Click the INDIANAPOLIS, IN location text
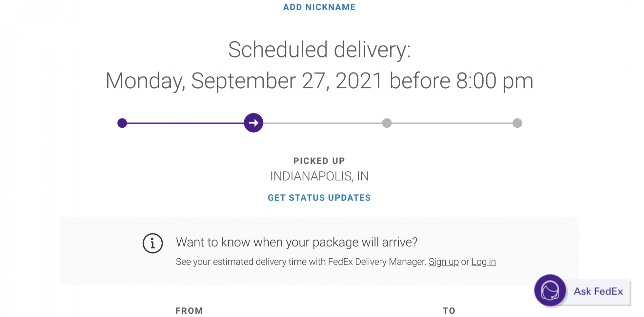 point(319,176)
